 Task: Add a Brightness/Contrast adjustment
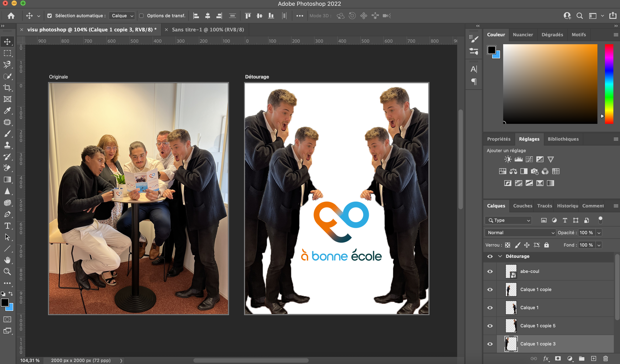(508, 159)
